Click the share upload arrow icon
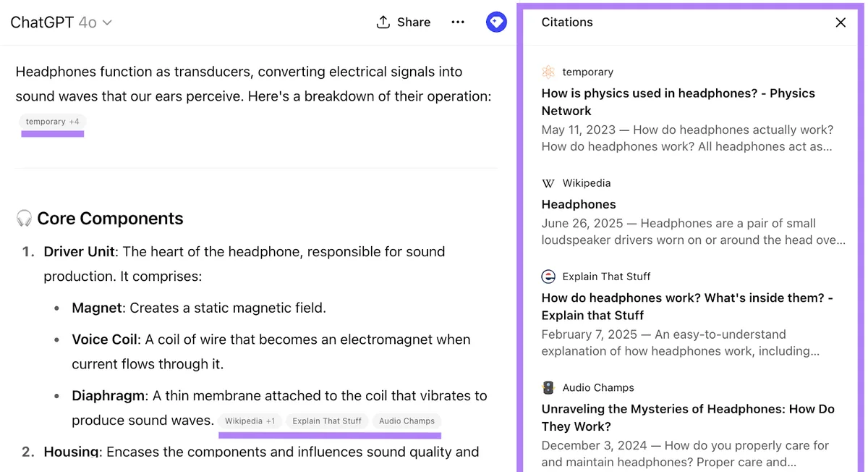This screenshot has height=472, width=868. 383,22
